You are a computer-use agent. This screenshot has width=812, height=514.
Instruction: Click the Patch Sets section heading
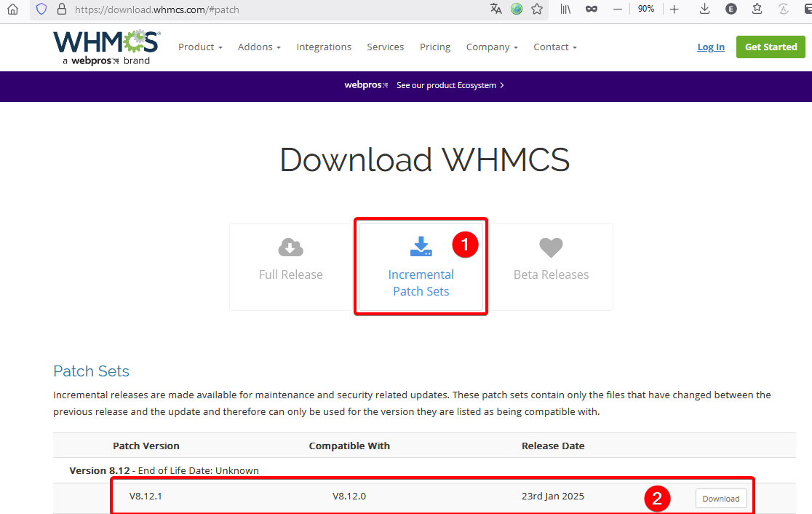(91, 371)
